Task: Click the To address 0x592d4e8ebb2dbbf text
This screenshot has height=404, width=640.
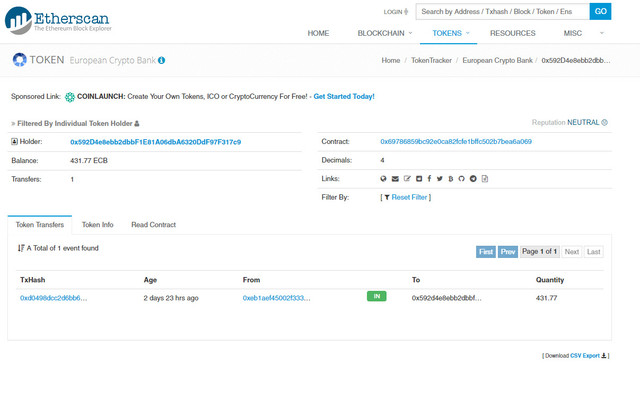Action: [447, 298]
